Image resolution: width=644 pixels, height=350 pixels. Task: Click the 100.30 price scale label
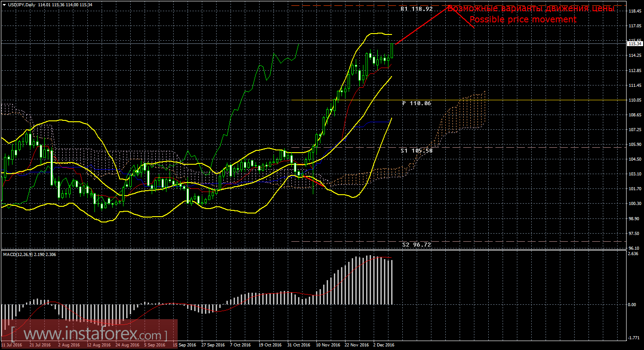(635, 204)
